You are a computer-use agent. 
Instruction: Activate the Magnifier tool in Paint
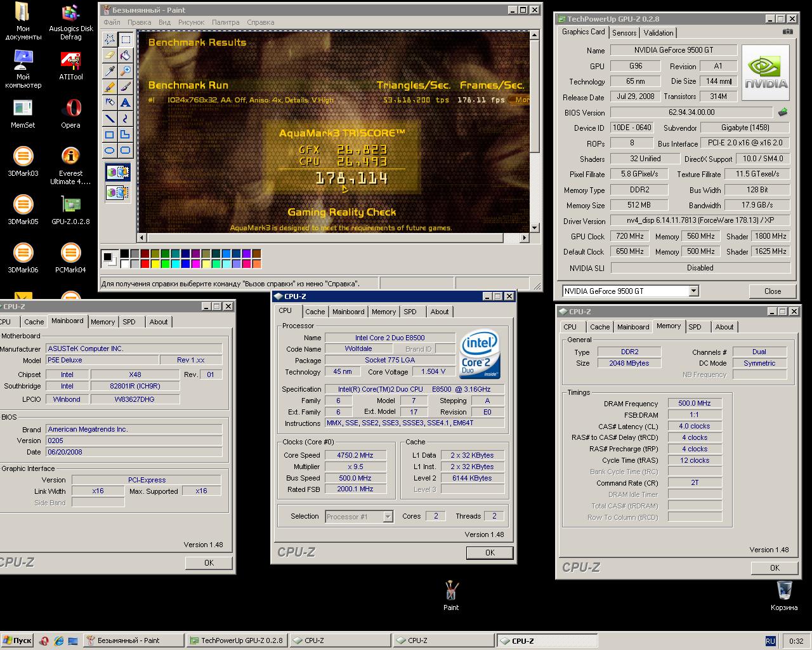coord(126,71)
